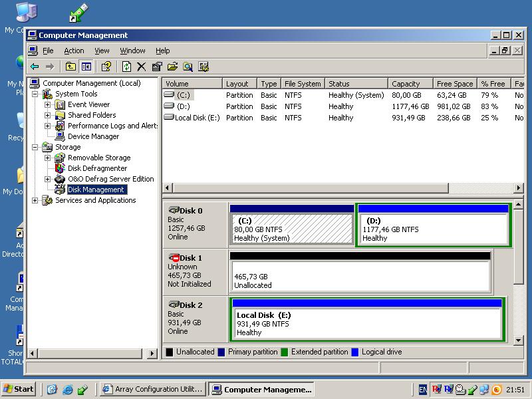The image size is (532, 399).
Task: Expand Performance Logs and Alerts node
Action: click(47, 126)
